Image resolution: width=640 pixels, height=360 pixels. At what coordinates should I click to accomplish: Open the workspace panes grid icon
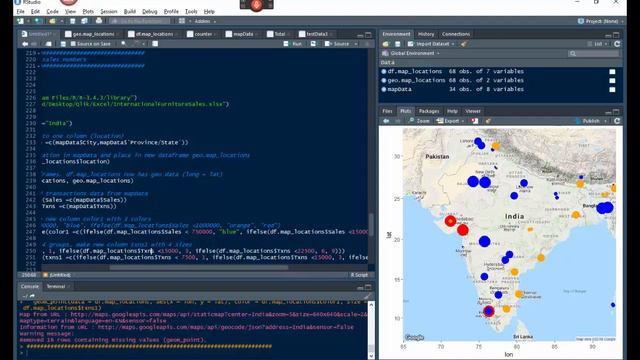pos(182,21)
